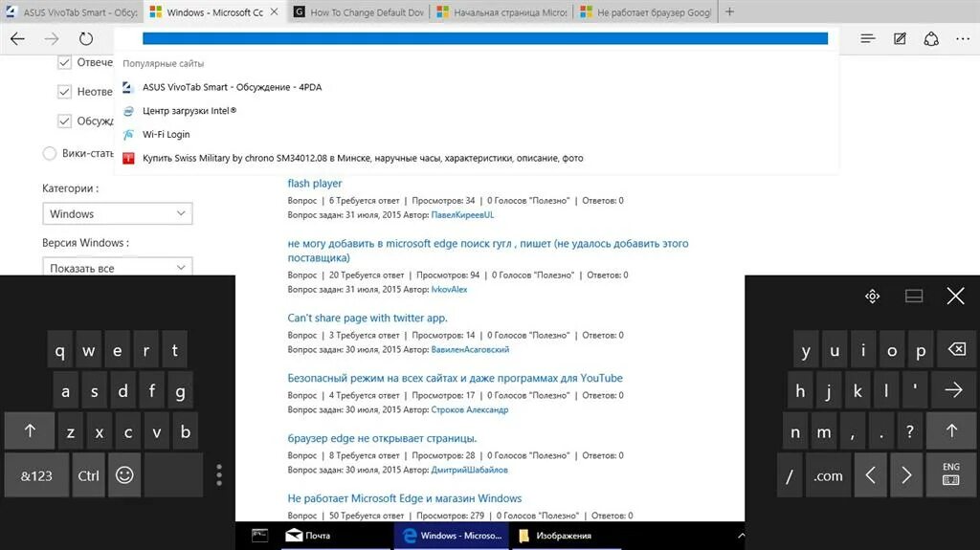980x550 pixels.
Task: Select the Вики-статьи radio button
Action: click(x=50, y=153)
